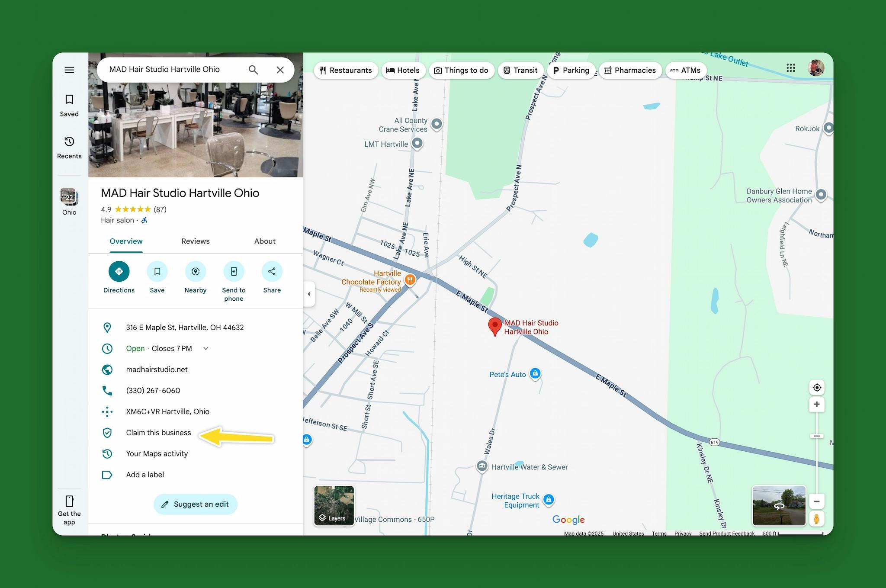Click the Nearby icon button
This screenshot has height=588, width=886.
(x=196, y=271)
